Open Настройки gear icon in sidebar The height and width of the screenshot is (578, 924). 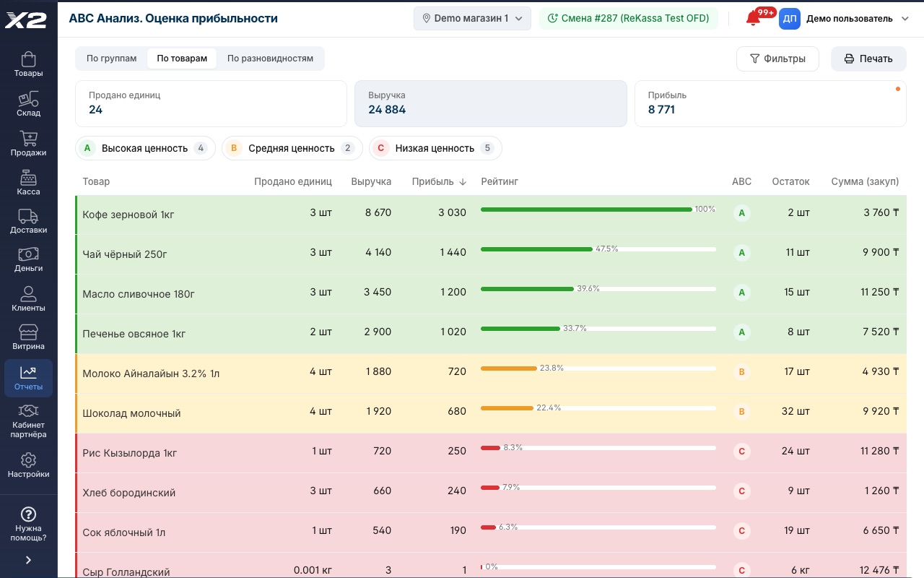(28, 465)
